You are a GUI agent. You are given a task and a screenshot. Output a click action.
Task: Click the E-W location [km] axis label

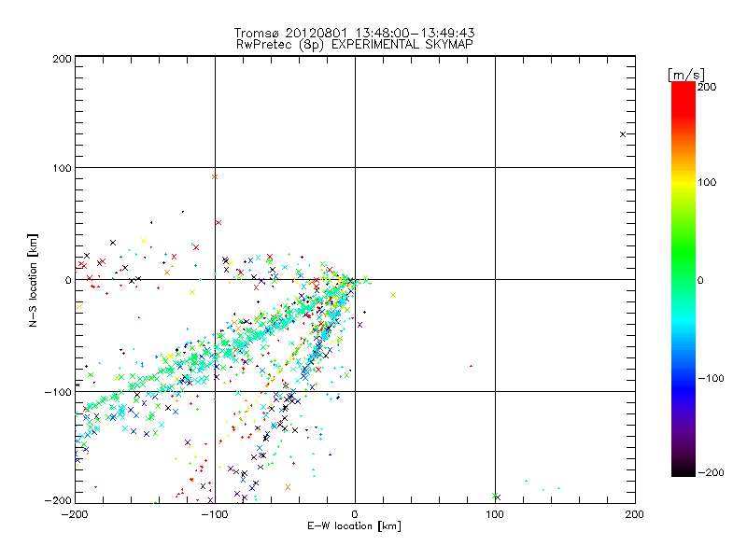(355, 527)
